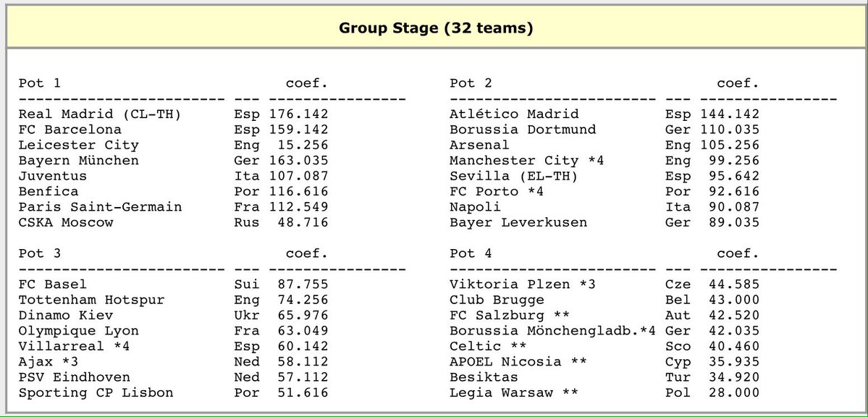Select CSKA Moscow entry
Screen dimensions: 868x417
point(66,223)
